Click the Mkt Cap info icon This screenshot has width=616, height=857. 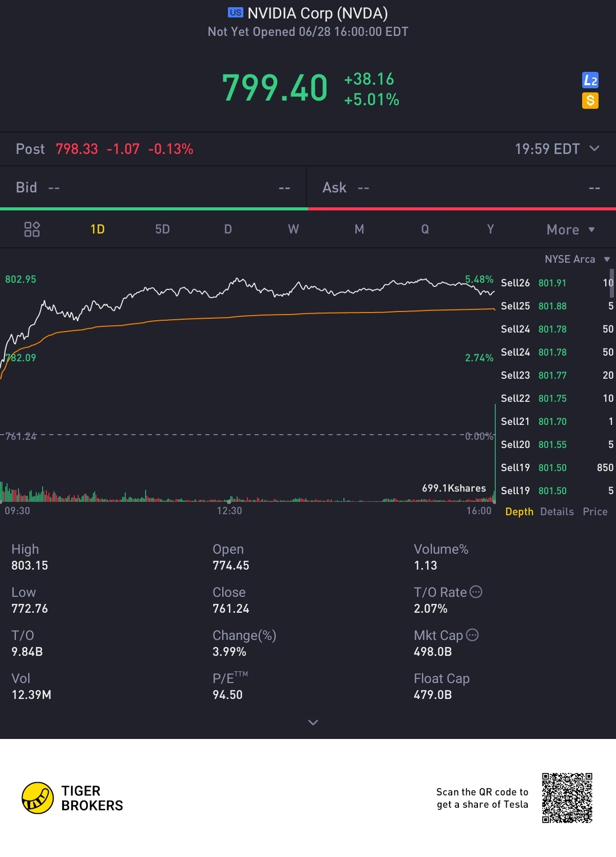472,635
